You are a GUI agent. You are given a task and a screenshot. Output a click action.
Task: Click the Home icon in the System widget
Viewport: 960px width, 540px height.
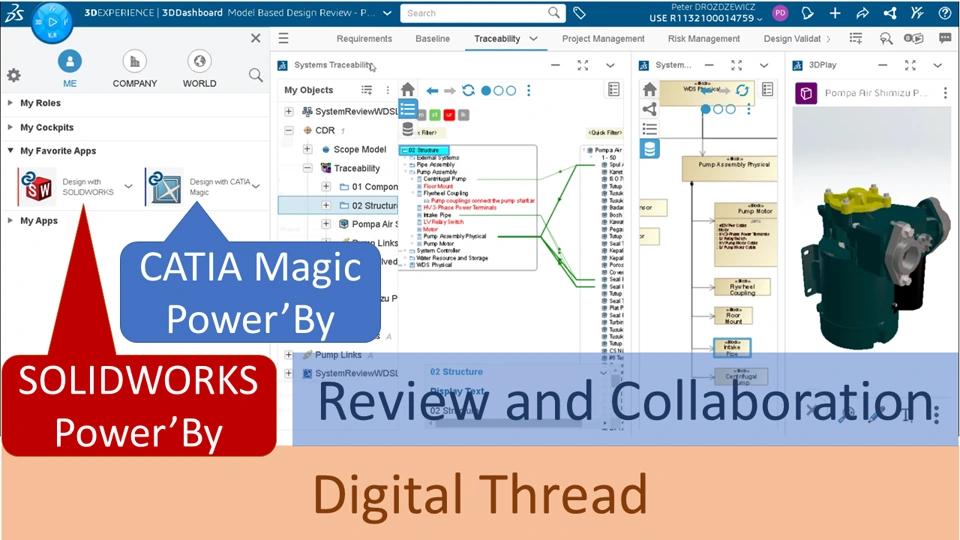tap(650, 89)
